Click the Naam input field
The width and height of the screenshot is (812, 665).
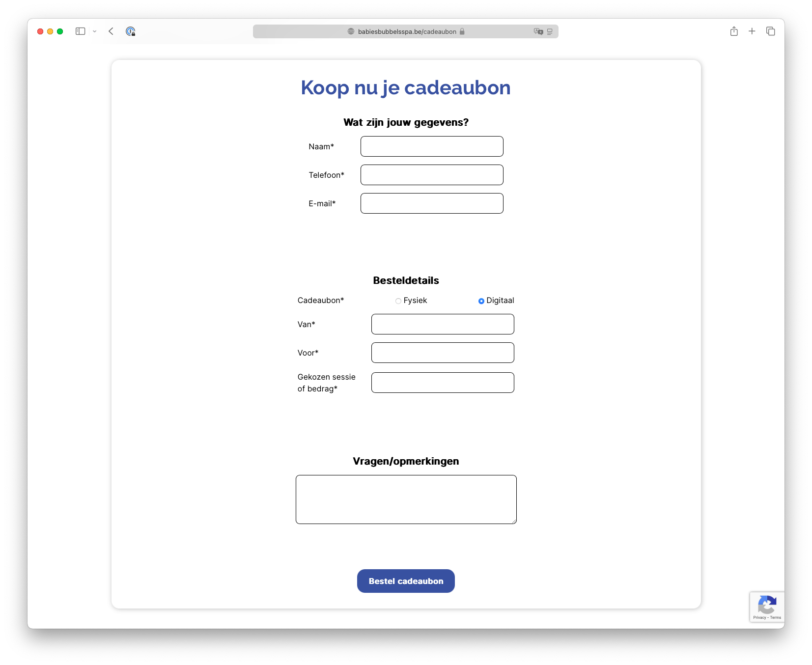432,146
